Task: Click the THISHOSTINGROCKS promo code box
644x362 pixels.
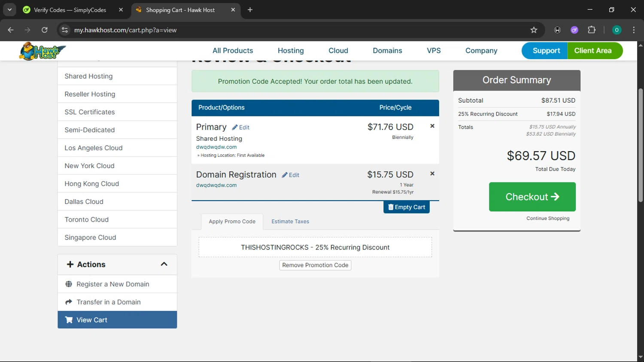Action: [x=315, y=247]
